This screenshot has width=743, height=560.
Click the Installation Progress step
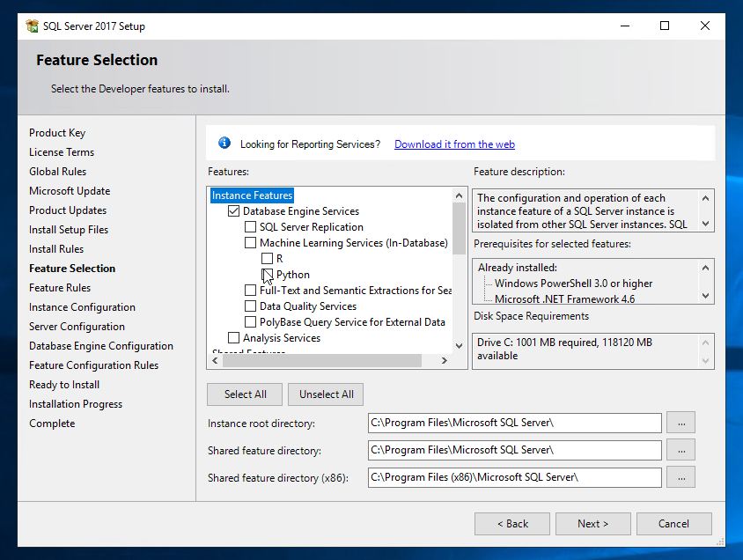click(76, 404)
